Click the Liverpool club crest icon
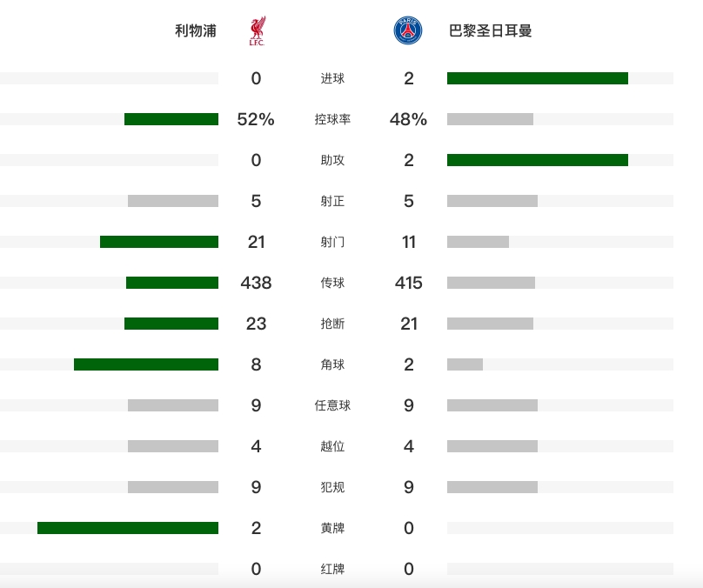703x588 pixels. [256, 30]
